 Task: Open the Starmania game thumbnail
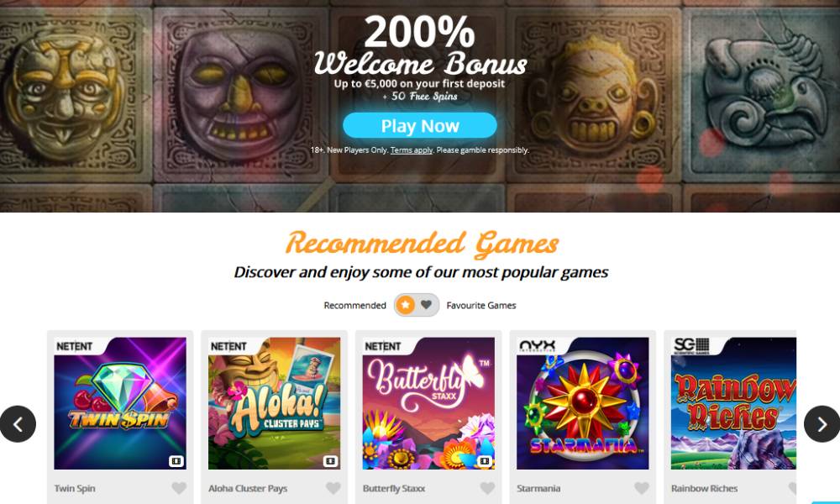(583, 403)
